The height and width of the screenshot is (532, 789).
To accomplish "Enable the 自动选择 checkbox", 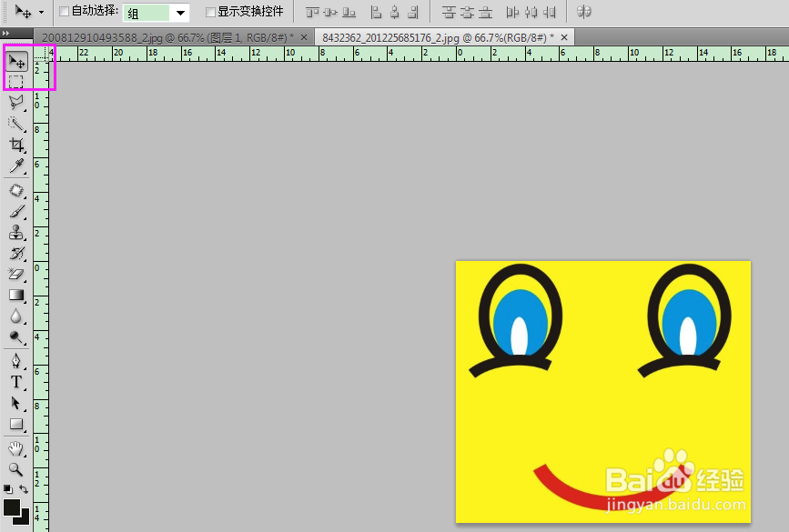I will pyautogui.click(x=64, y=12).
